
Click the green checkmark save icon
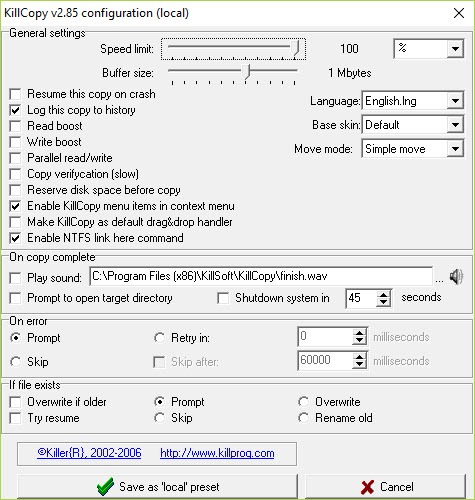click(105, 487)
